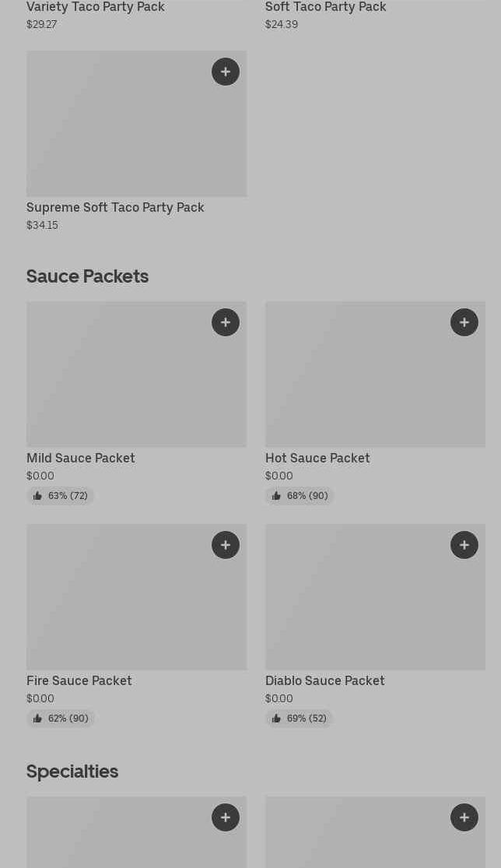Add Fire Sauce Packet with plus button
The height and width of the screenshot is (868, 501).
coord(226,545)
